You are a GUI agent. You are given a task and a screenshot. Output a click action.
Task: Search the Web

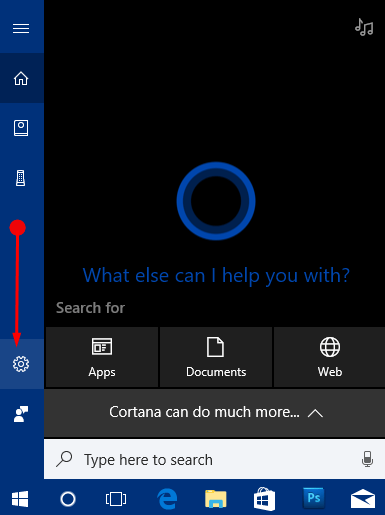tap(330, 357)
